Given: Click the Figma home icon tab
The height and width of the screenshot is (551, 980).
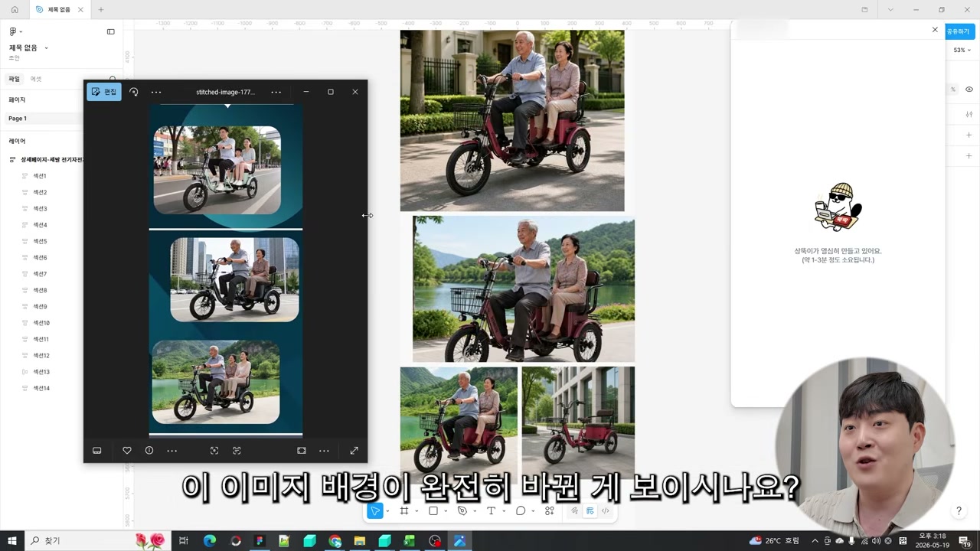Looking at the screenshot, I should coord(15,9).
